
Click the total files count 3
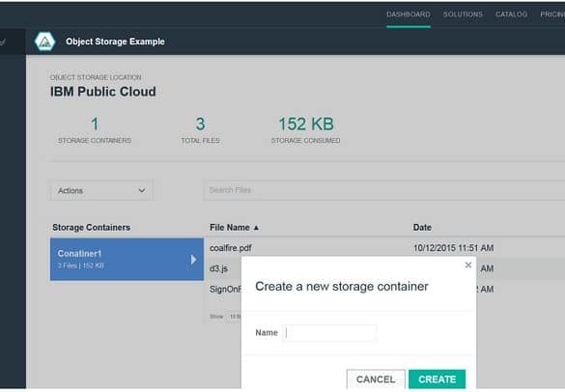200,124
